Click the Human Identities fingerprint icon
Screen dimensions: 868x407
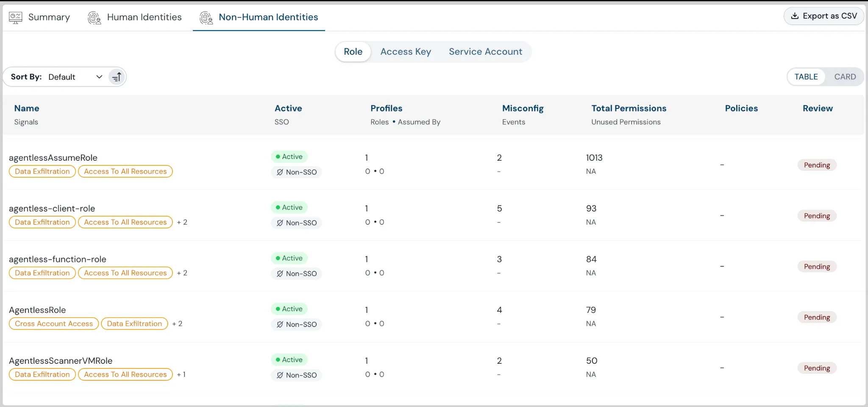point(94,18)
